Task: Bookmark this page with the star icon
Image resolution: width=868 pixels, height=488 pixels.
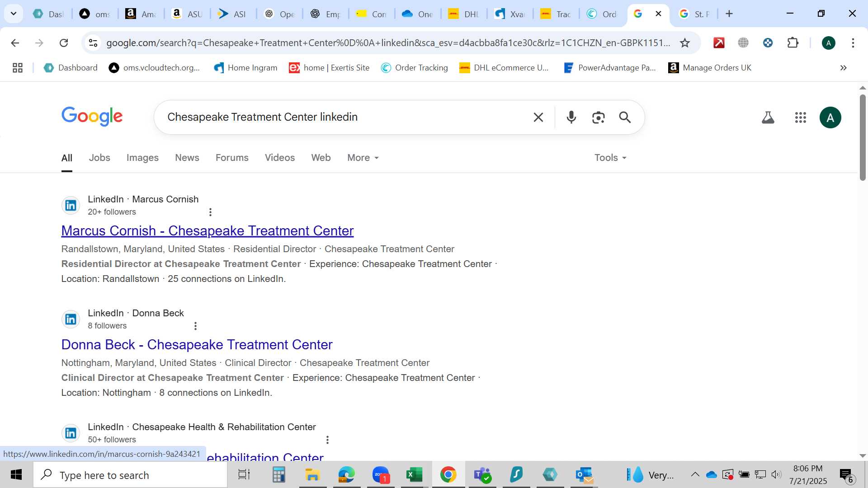Action: (x=685, y=43)
